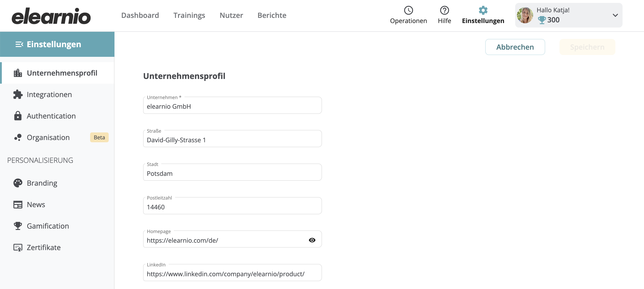
Task: Open the Dashboard tab
Action: coord(140,15)
